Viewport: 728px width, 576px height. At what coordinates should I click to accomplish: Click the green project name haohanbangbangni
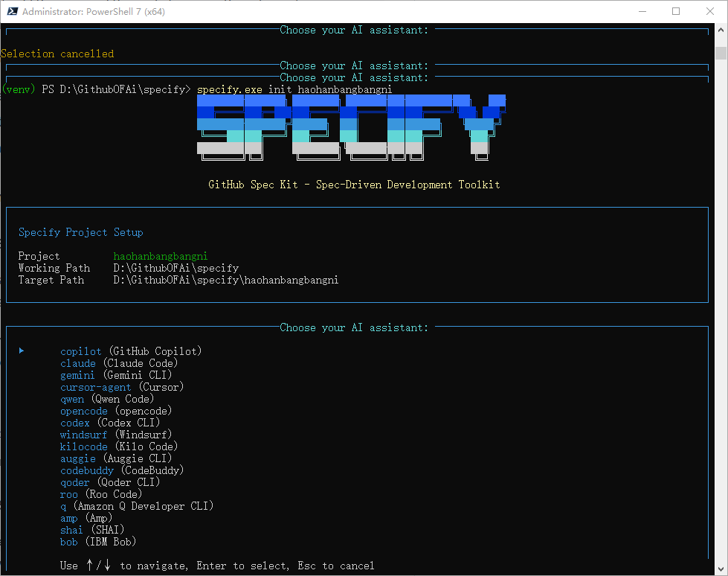click(x=161, y=257)
